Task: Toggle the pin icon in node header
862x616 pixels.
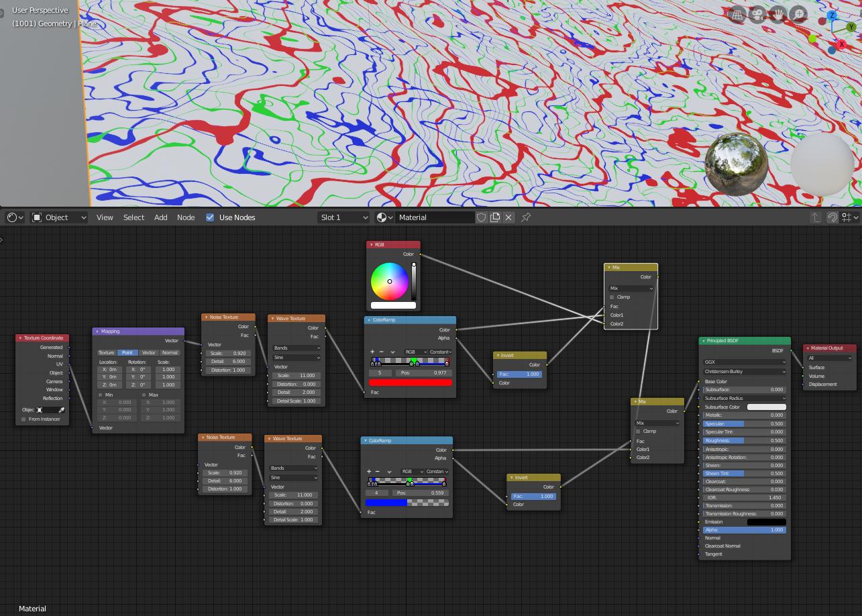Action: [526, 217]
